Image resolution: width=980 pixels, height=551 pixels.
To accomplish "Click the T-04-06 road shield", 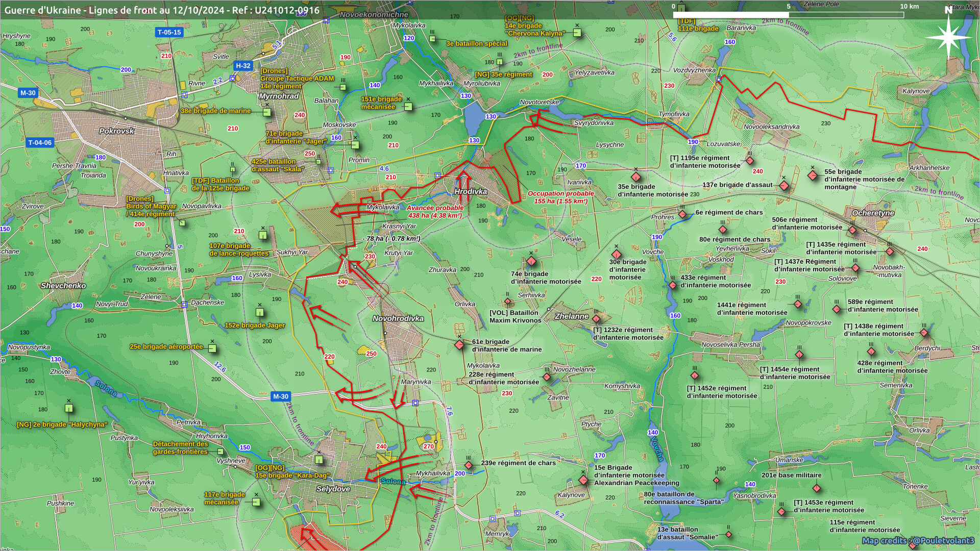I will [40, 143].
